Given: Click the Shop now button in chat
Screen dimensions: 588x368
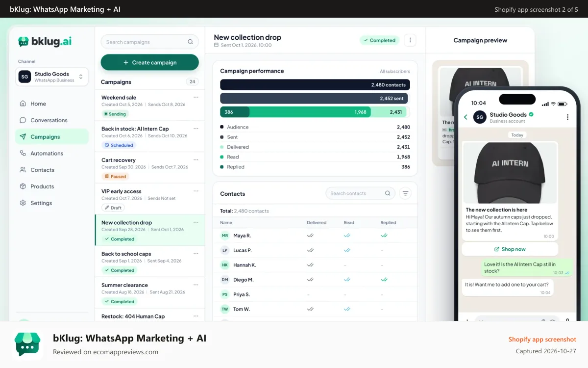Looking at the screenshot, I should 510,249.
